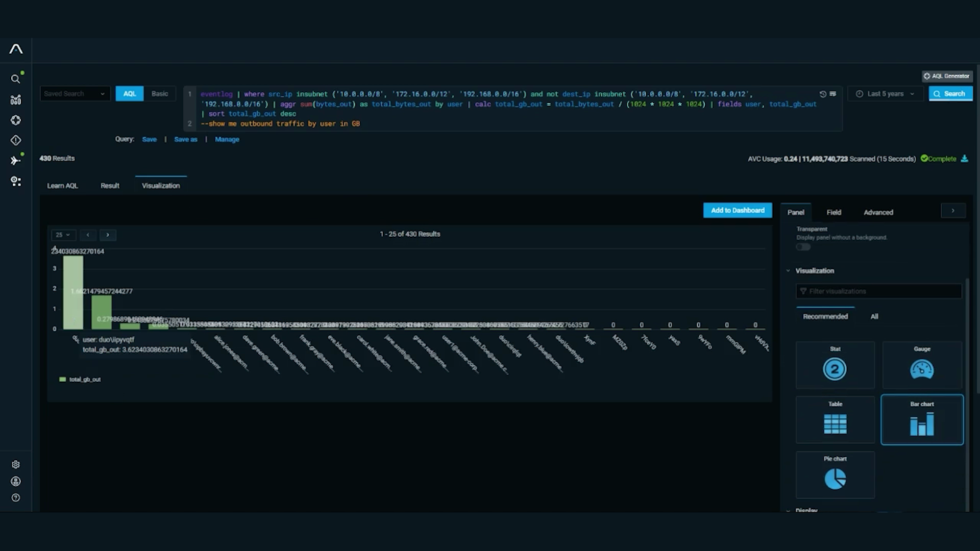Screen dimensions: 980x551
Task: Toggle the Transparent panel switch
Action: coord(803,247)
